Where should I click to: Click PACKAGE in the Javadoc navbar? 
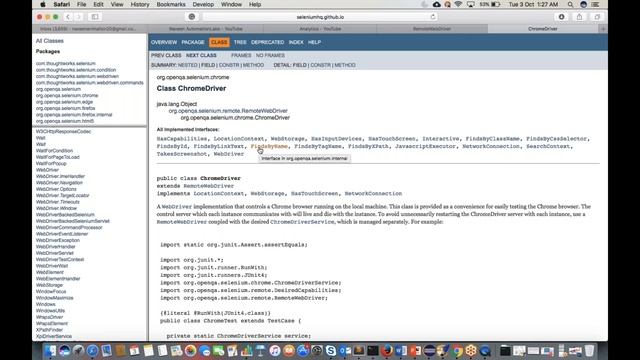click(193, 42)
